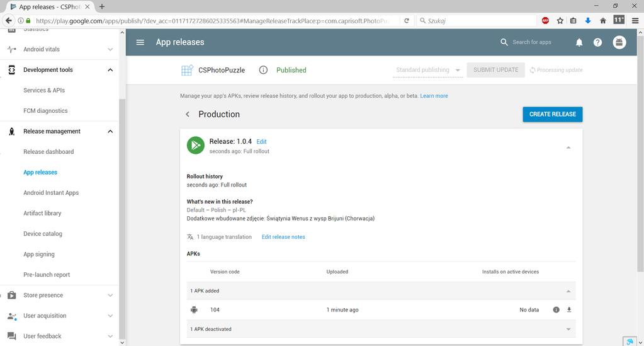Click the CSPhotoPuzzle app grid icon
The height and width of the screenshot is (346, 644).
[x=187, y=70]
